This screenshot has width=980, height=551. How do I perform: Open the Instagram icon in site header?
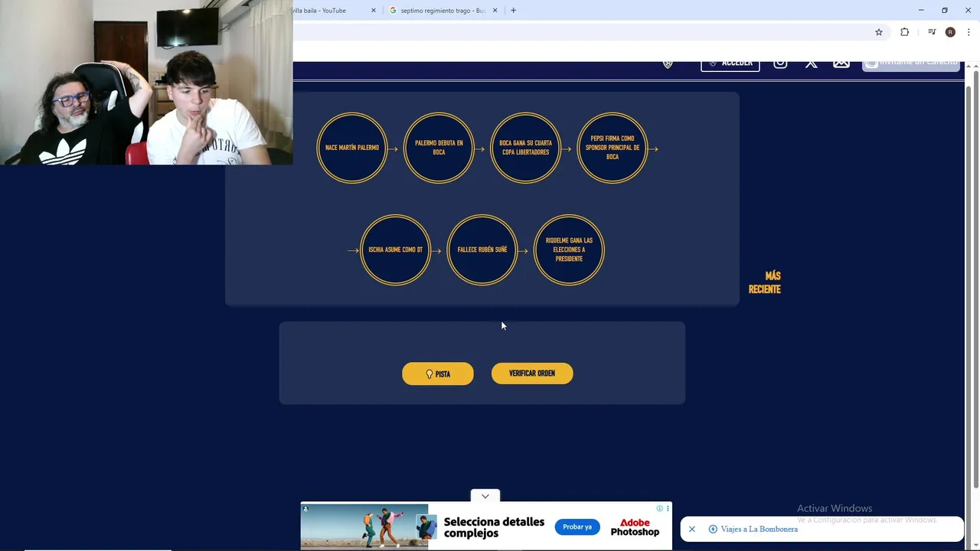[780, 64]
